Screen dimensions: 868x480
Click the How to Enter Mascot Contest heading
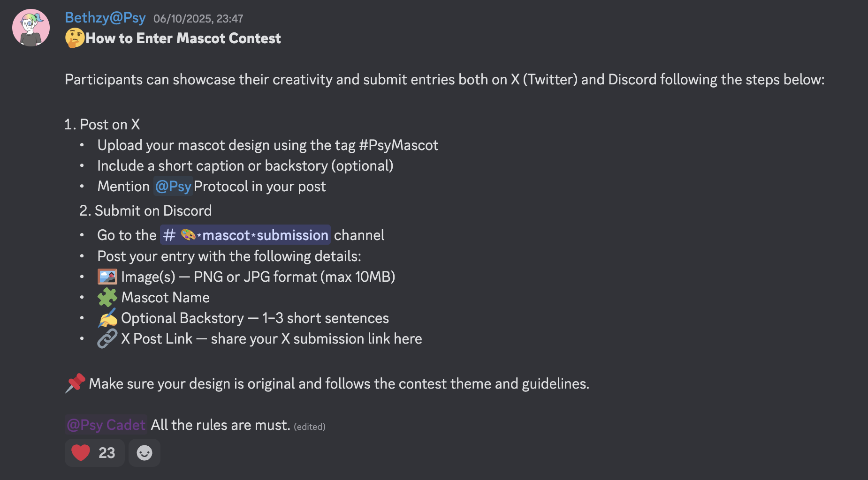(183, 38)
